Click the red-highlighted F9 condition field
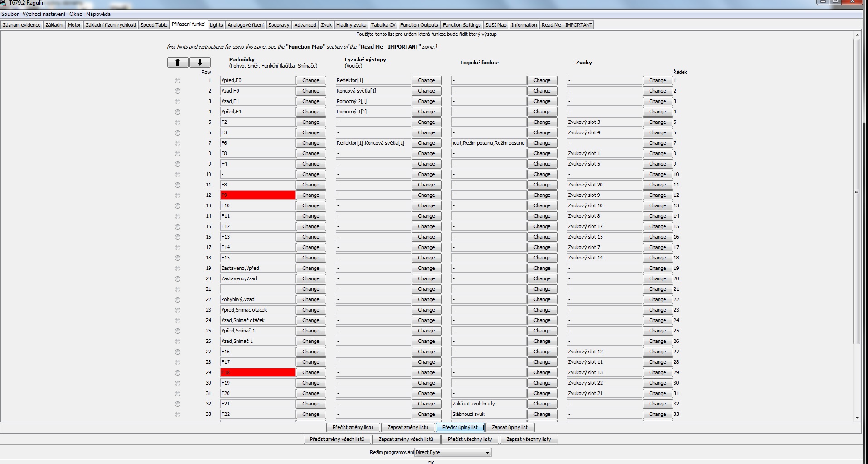868x464 pixels. pos(257,195)
